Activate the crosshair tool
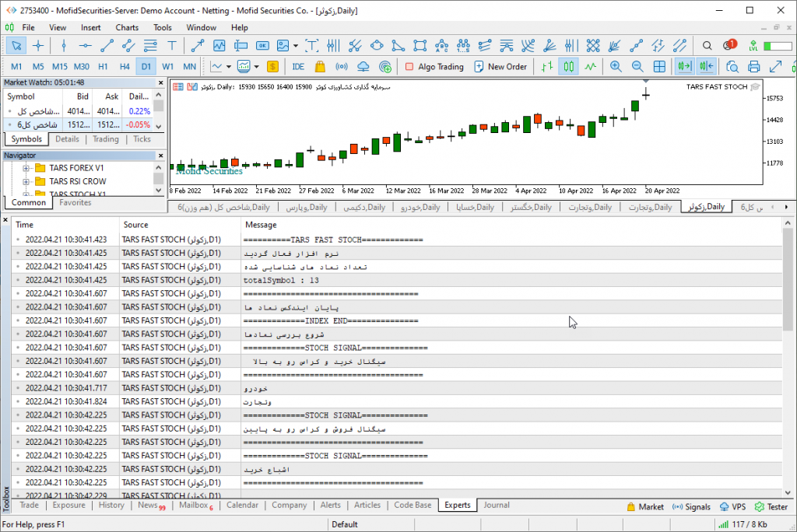Screen dimensions: 797x532 38,46
